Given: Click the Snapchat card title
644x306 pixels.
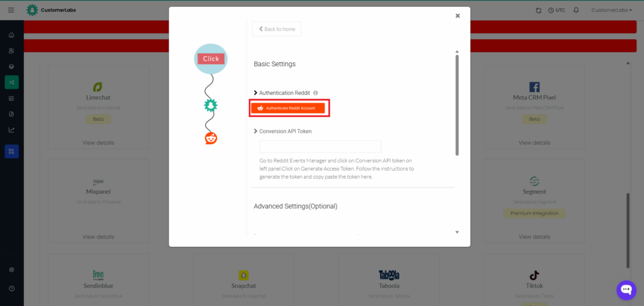Looking at the screenshot, I should click(243, 286).
